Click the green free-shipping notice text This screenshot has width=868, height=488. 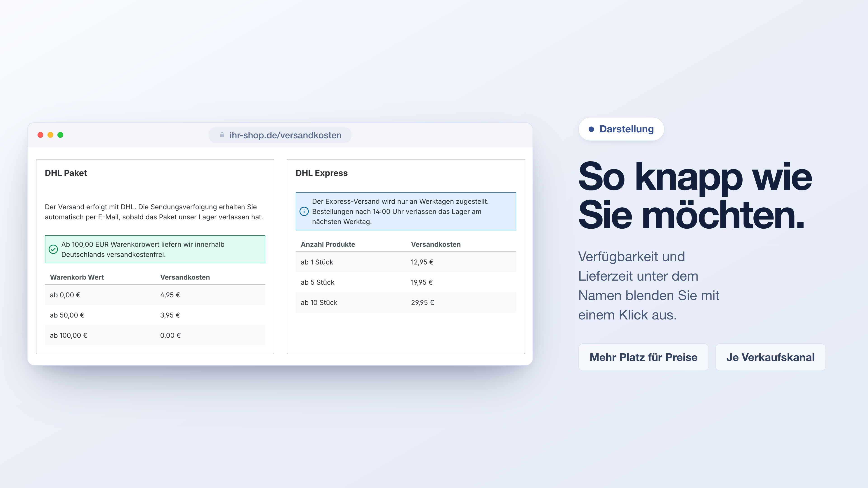tap(143, 249)
